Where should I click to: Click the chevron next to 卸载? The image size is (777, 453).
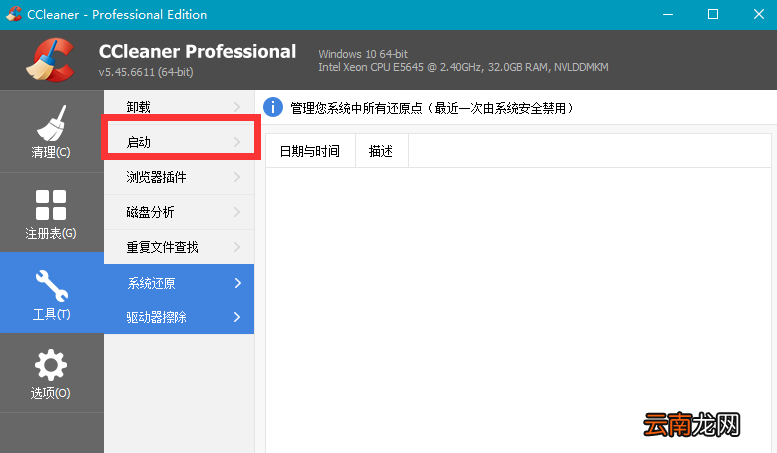237,107
